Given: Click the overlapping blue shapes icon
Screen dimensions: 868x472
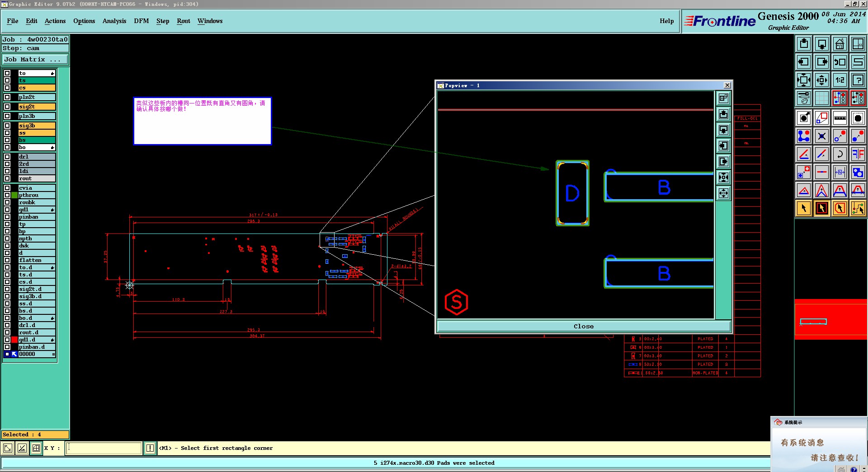Looking at the screenshot, I should click(x=858, y=172).
